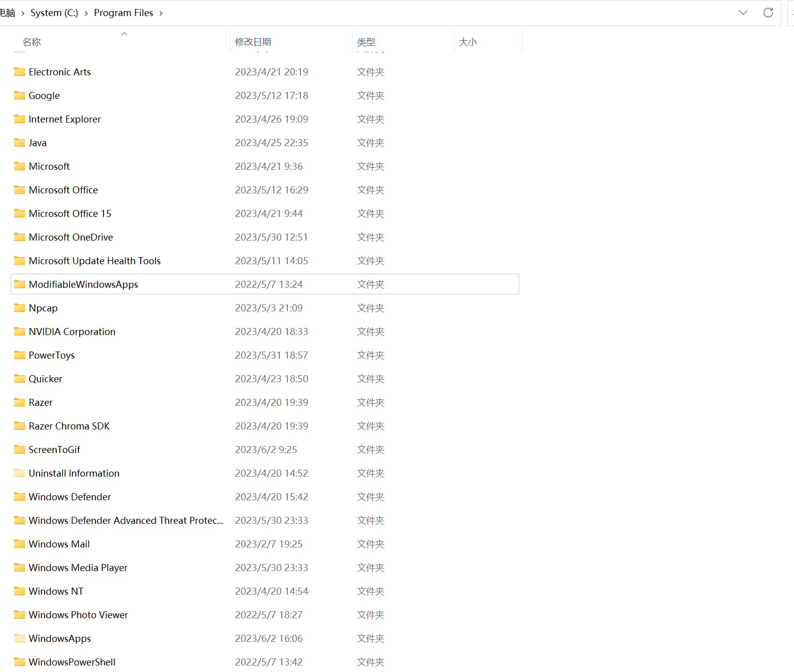Sort by 类型 column header

366,42
